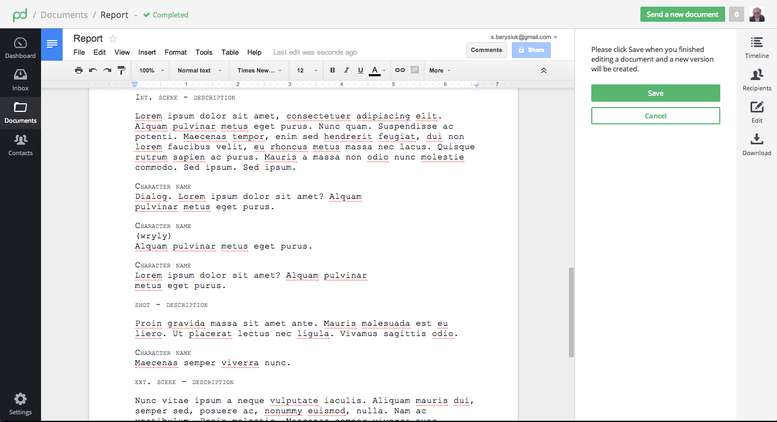Open the Table menu

point(230,52)
